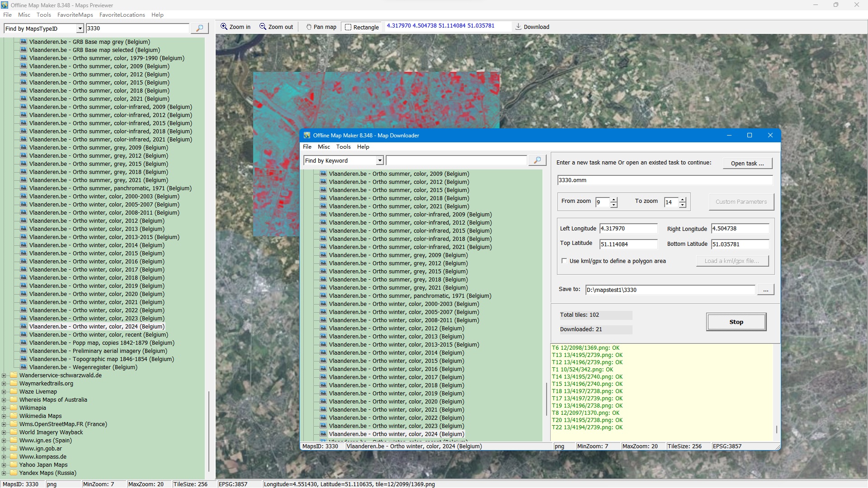Open the Find by MapsTypeID dropdown
The width and height of the screenshot is (868, 488).
pos(80,28)
